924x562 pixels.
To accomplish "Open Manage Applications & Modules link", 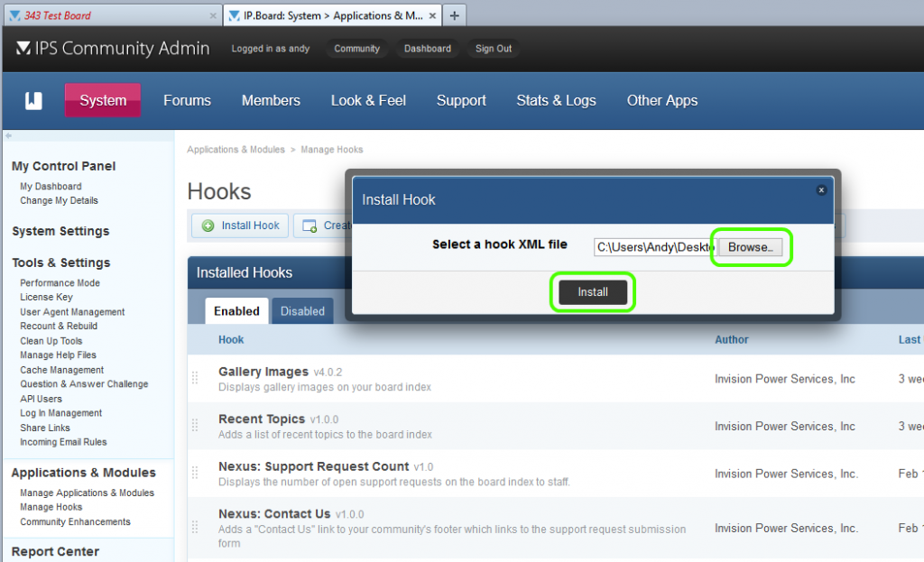I will [x=87, y=493].
